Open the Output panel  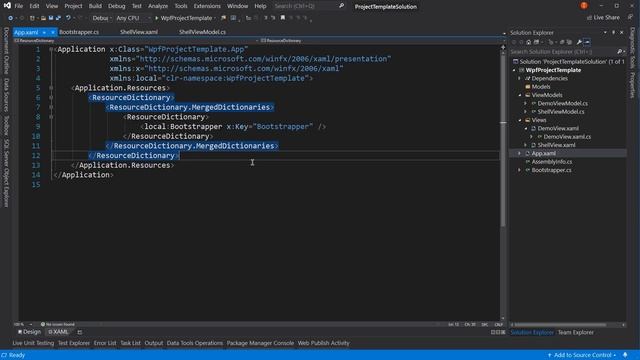coord(153,343)
